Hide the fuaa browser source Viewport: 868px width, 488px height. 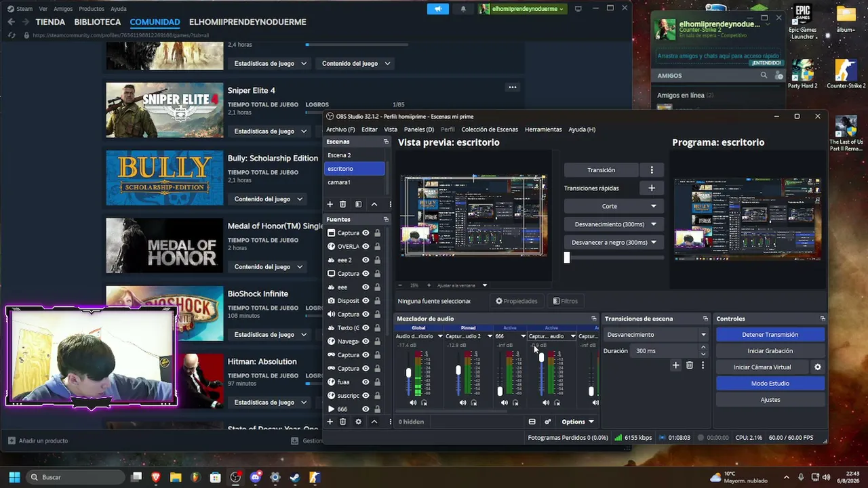coord(366,382)
